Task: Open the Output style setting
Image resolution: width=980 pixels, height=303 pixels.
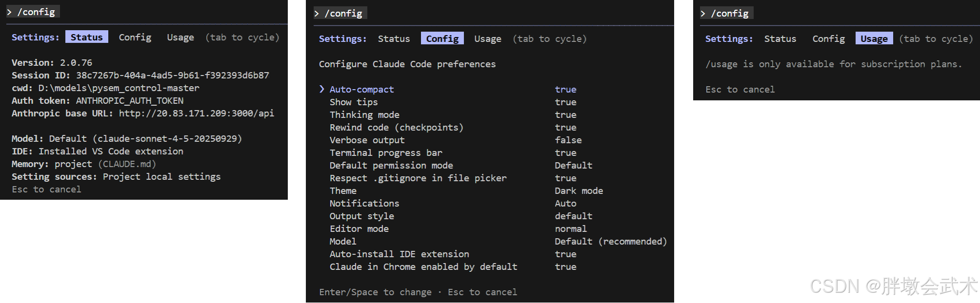Action: click(x=361, y=216)
